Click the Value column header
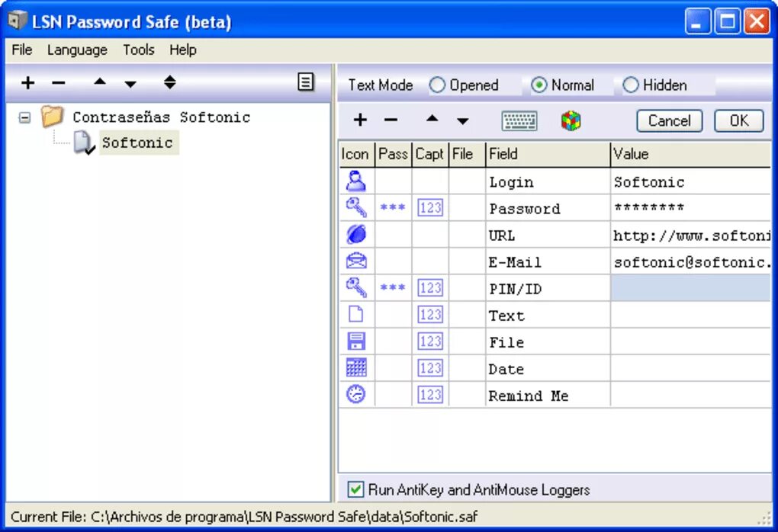The image size is (778, 532). [691, 154]
